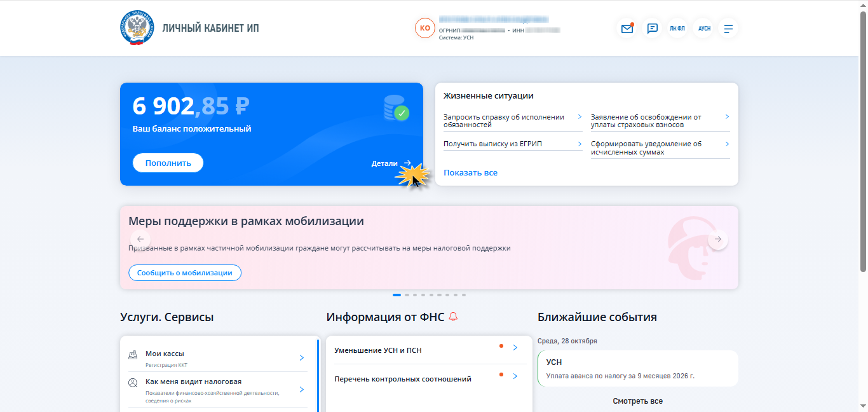
Task: Open the mail envelope icon in header
Action: pyautogui.click(x=627, y=29)
